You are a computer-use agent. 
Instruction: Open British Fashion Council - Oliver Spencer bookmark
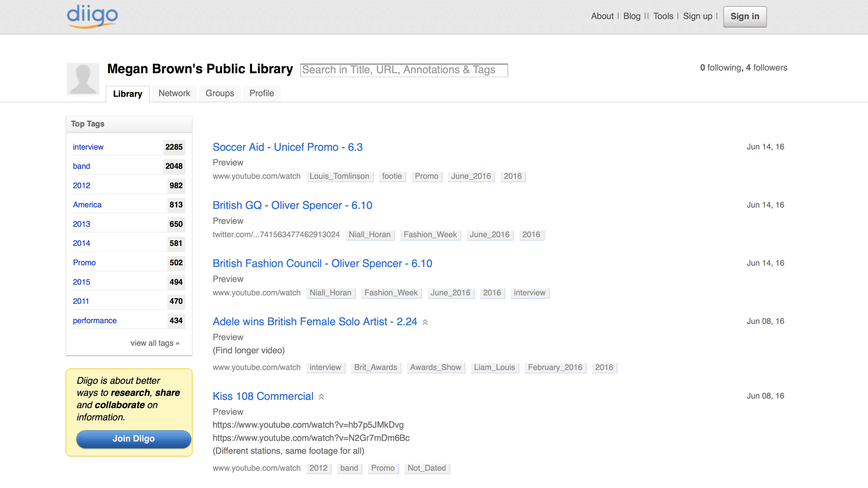point(322,264)
